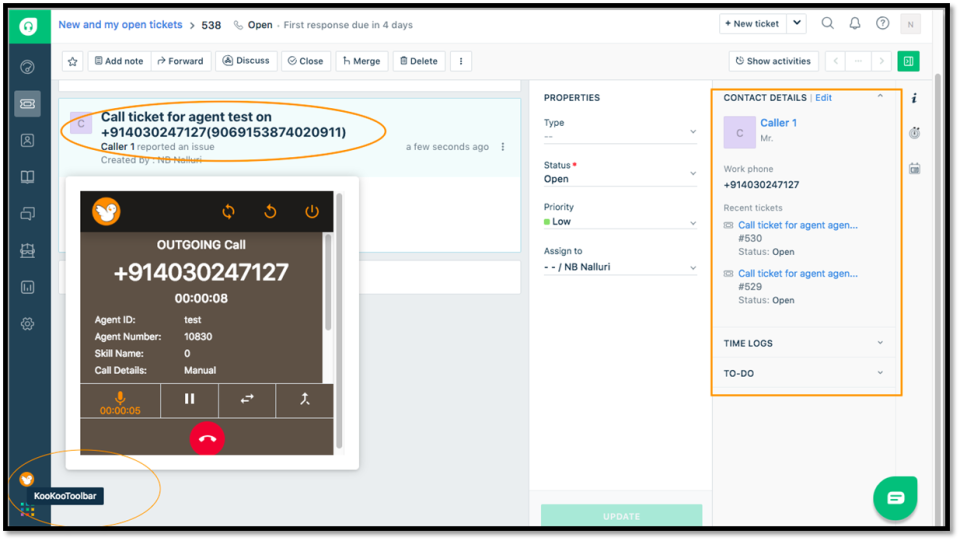Click the search magnifier icon
This screenshot has height=541, width=960.
[827, 24]
